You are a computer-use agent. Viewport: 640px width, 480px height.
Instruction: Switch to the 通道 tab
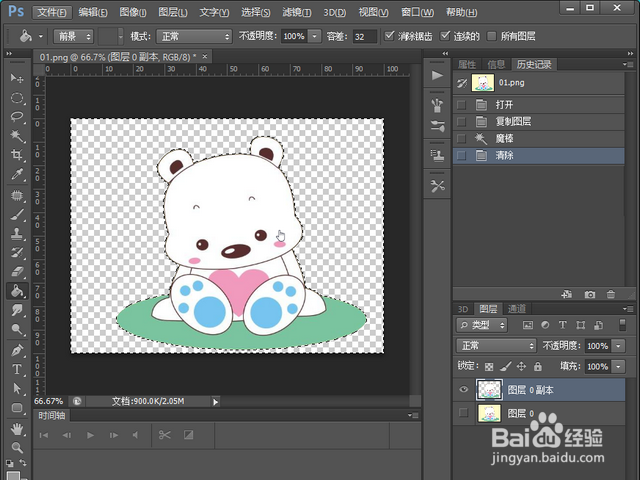click(x=517, y=309)
